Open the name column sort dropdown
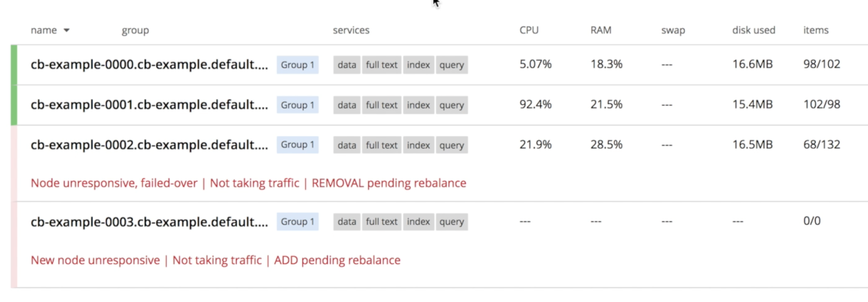 point(67,30)
